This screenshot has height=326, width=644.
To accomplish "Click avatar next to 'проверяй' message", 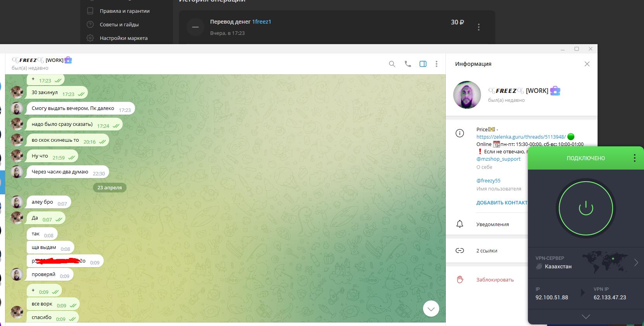I will tap(17, 275).
